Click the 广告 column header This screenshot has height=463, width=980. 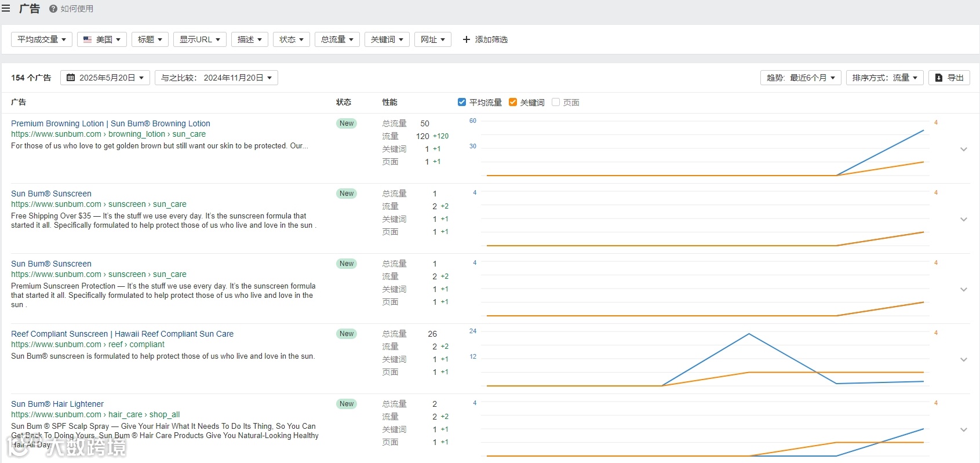pos(19,102)
